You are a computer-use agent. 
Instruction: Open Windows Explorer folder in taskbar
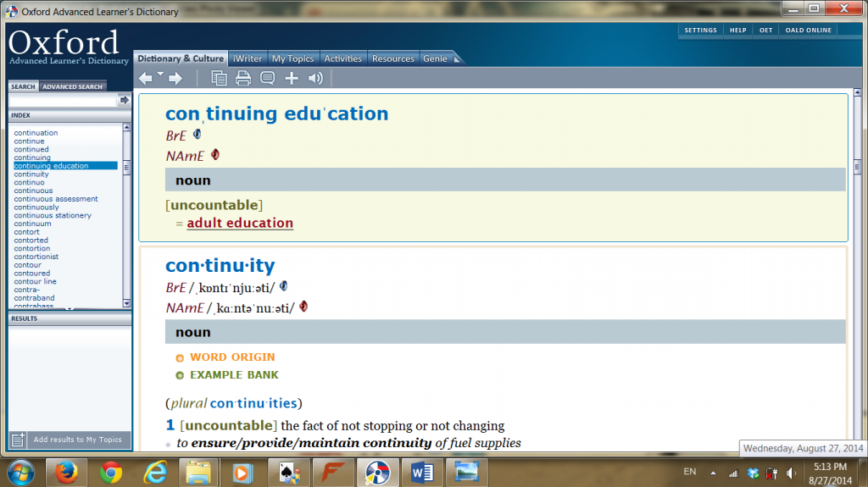198,473
